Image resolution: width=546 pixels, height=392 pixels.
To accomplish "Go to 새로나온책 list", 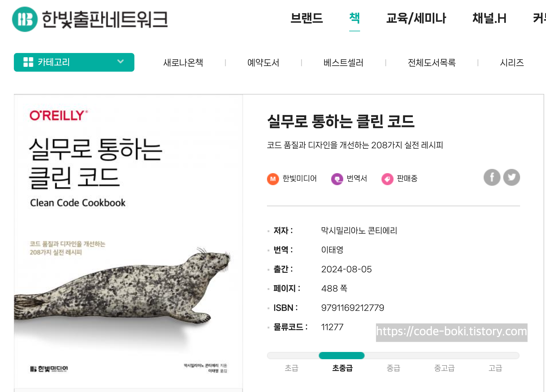I will pos(183,63).
